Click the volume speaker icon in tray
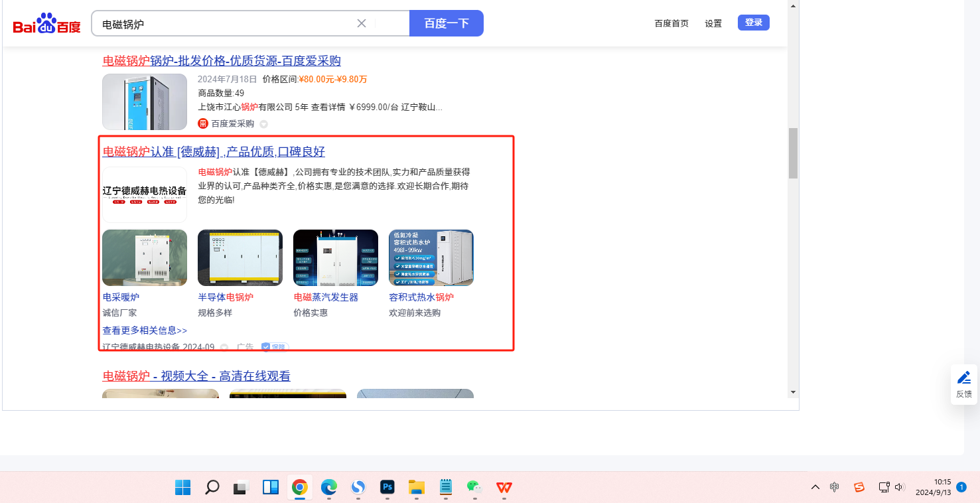The width and height of the screenshot is (980, 503). [x=900, y=487]
